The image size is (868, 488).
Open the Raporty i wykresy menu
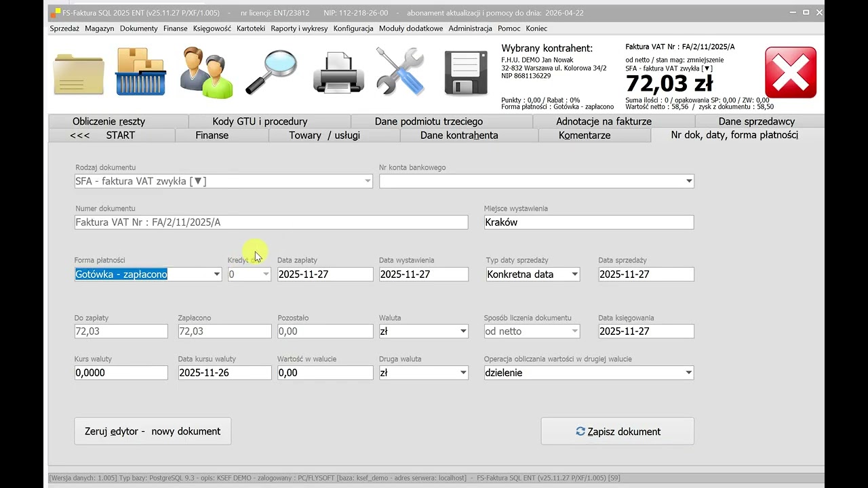(x=299, y=28)
